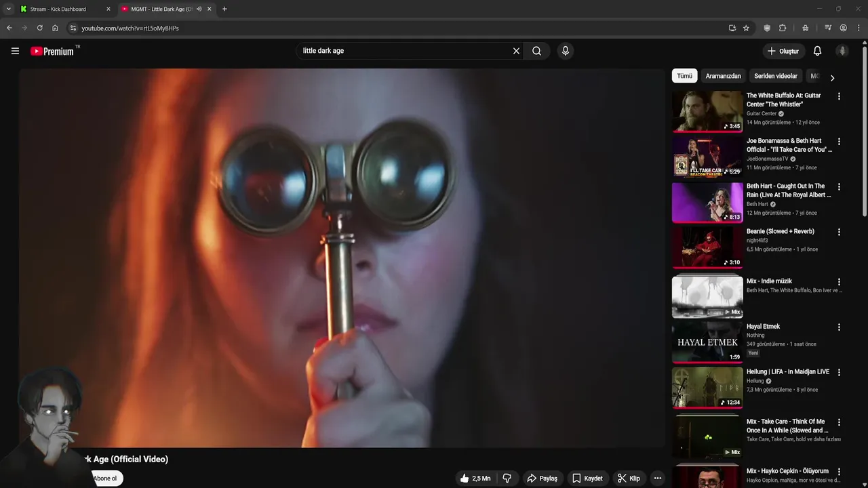This screenshot has width=868, height=488.
Task: Open options for Mix - Take Care
Action: 839,422
